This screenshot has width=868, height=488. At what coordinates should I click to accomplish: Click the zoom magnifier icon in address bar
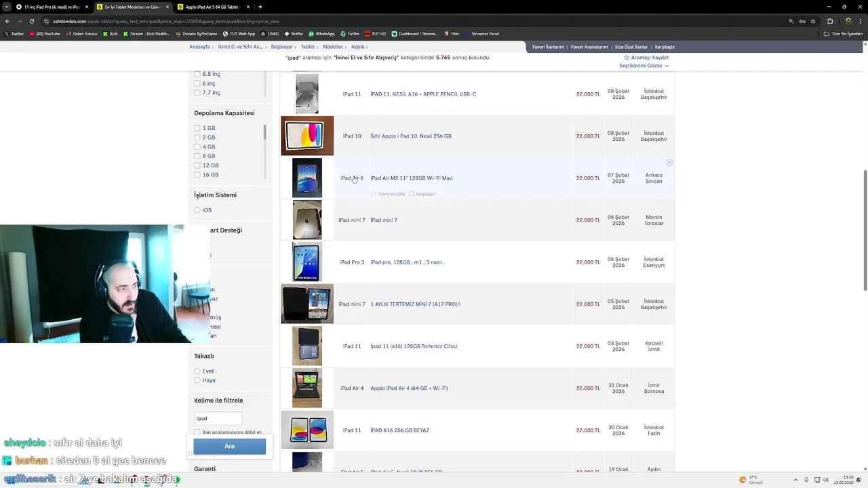(791, 21)
